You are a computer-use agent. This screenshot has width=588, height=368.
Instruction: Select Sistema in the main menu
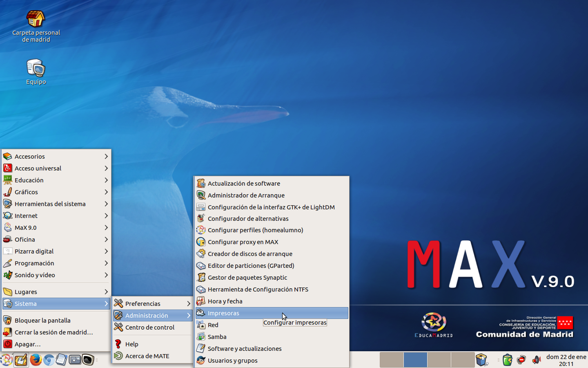click(x=56, y=304)
